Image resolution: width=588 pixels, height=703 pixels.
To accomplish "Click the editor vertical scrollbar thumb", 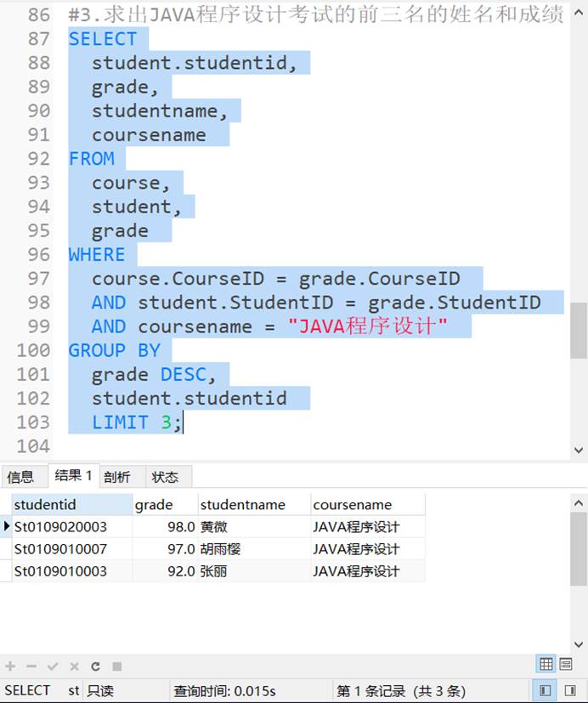I will click(x=579, y=331).
